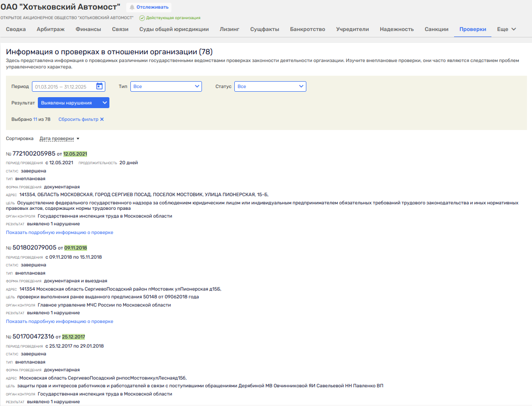The height and width of the screenshot is (406, 532).
Task: Click the heading 'Информация о проверках в отношении организации (78)'
Action: (x=109, y=52)
